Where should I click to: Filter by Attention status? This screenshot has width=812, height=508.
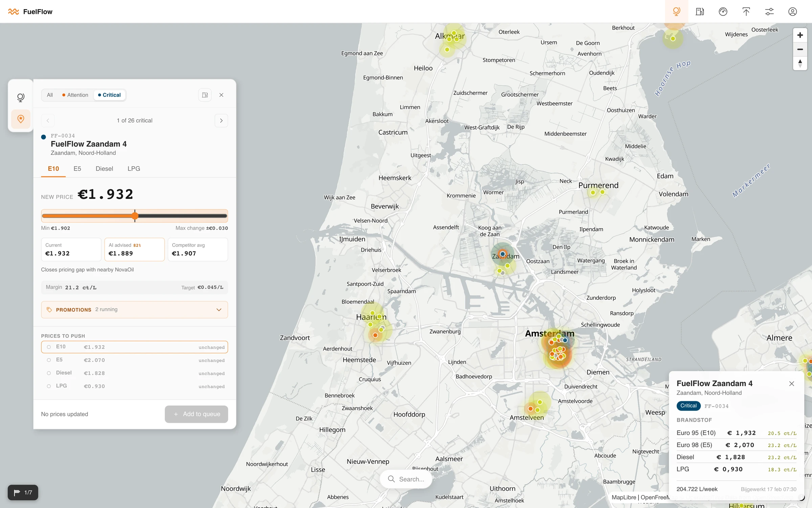(75, 95)
